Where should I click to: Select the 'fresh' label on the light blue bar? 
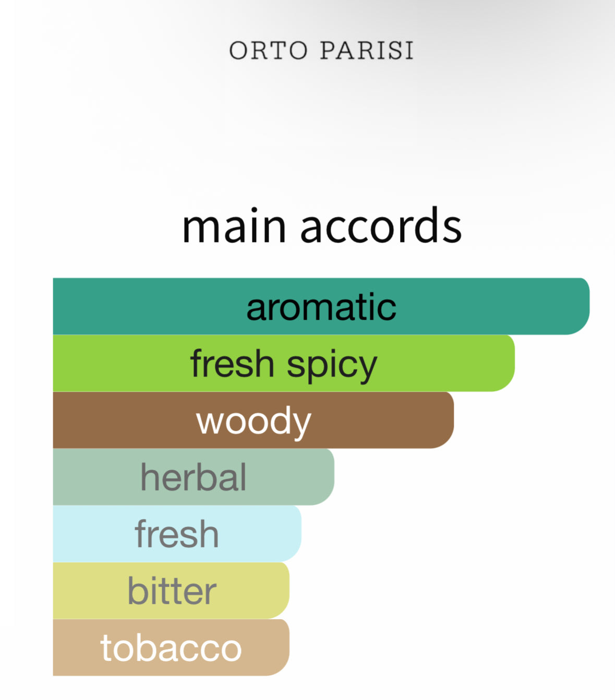pyautogui.click(x=177, y=534)
